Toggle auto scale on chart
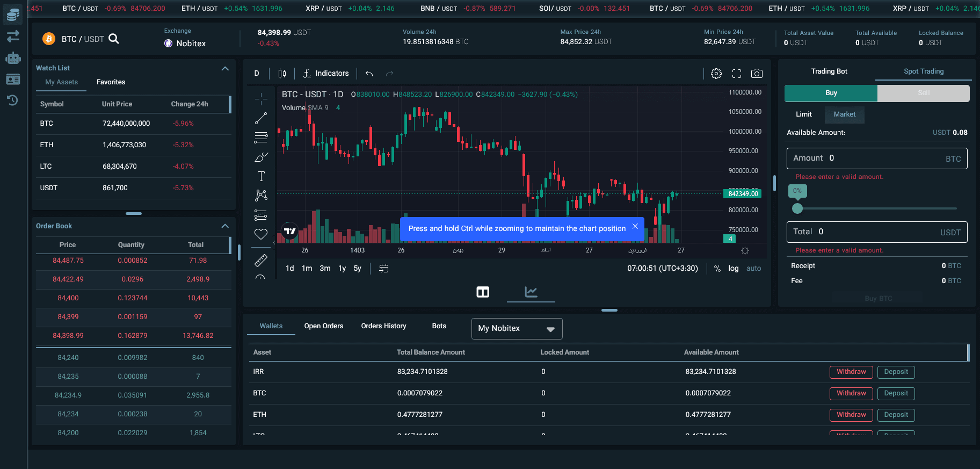The image size is (980, 469). (754, 269)
